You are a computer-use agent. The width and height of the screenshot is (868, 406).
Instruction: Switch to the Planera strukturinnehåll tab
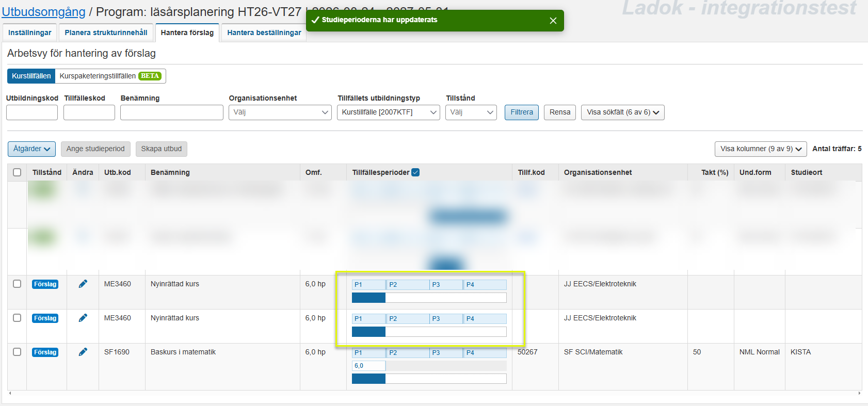pyautogui.click(x=106, y=33)
